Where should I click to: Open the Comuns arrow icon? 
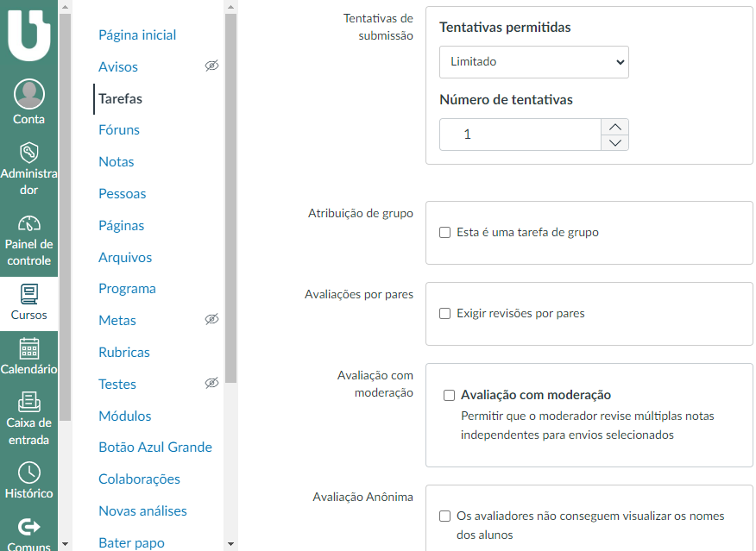point(29,525)
